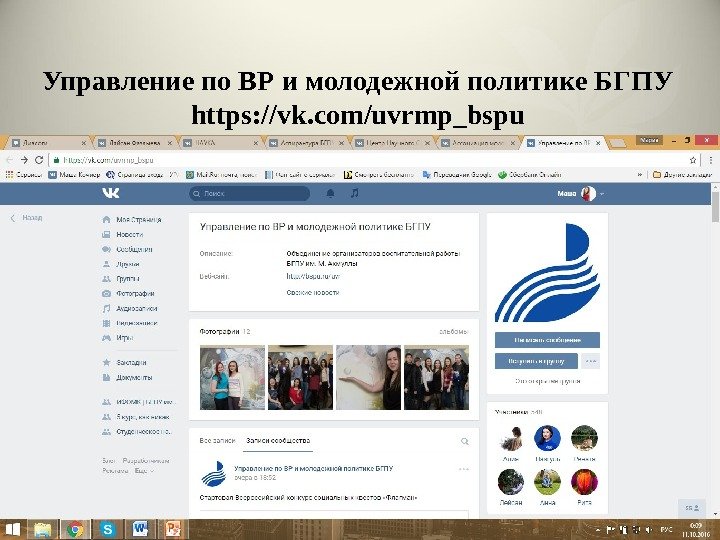Switch to the Записи сообщества tab

[278, 440]
